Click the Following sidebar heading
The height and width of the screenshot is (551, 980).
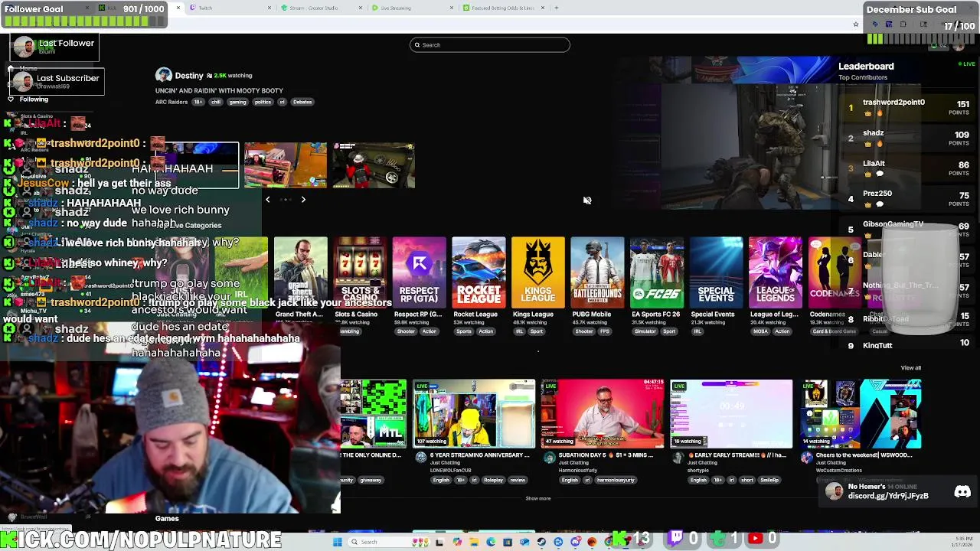coord(34,99)
